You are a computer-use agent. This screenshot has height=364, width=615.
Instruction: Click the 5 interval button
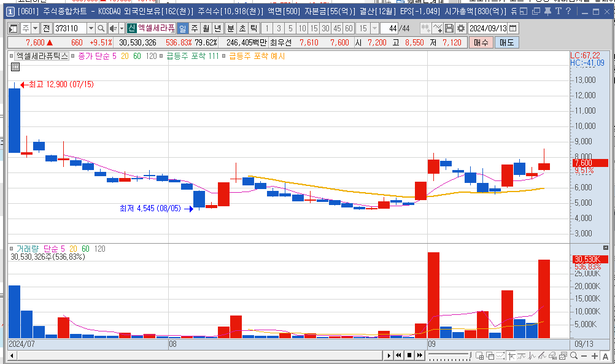pyautogui.click(x=290, y=28)
